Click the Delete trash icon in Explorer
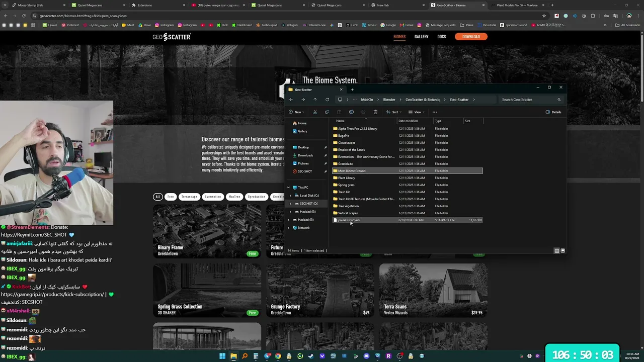644x362 pixels. click(x=375, y=112)
